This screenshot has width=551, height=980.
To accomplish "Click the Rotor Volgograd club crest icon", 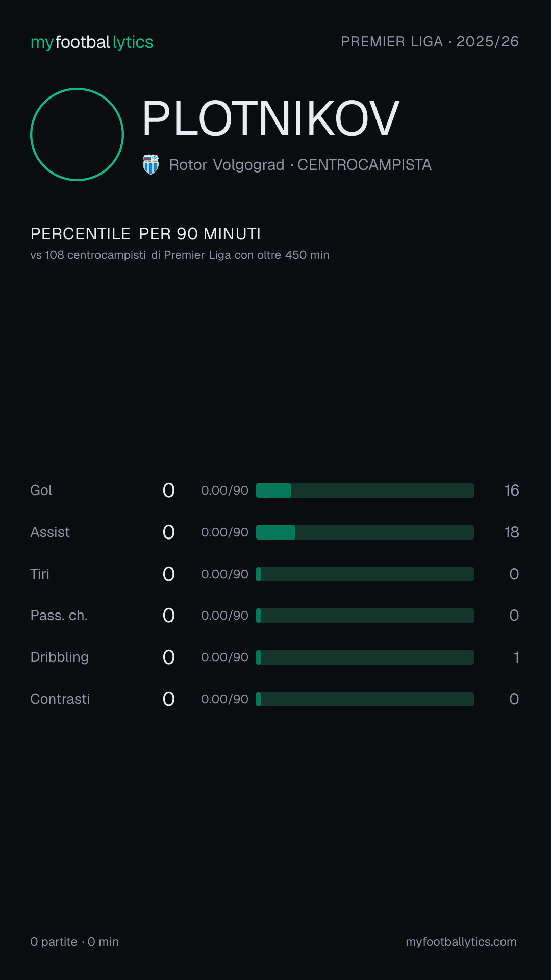I will coord(151,164).
